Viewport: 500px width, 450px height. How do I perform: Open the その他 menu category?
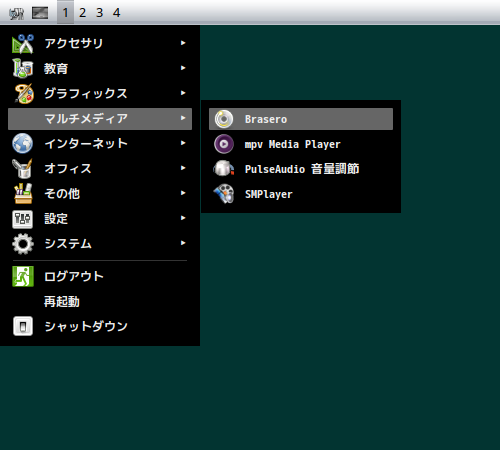click(x=100, y=194)
